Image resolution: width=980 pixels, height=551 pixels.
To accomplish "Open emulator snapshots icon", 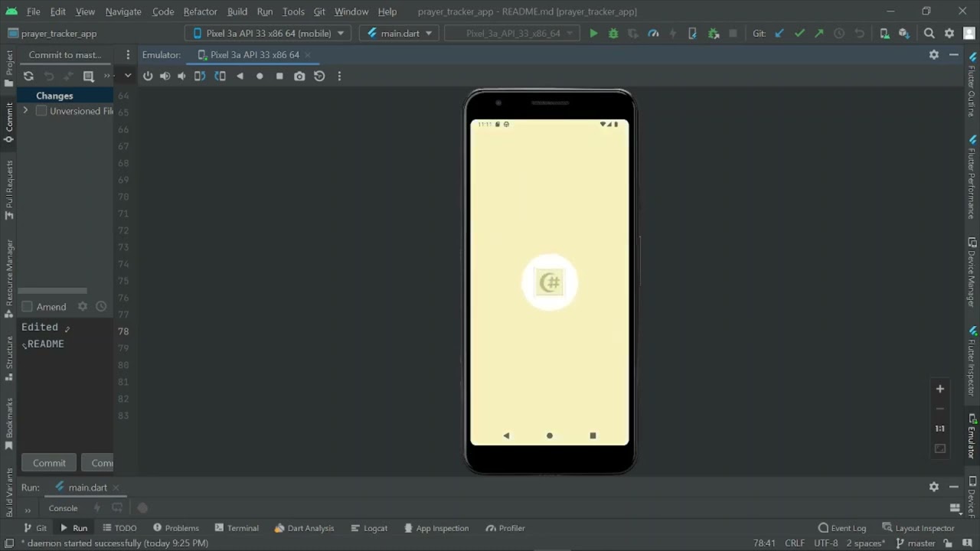I will pyautogui.click(x=319, y=76).
